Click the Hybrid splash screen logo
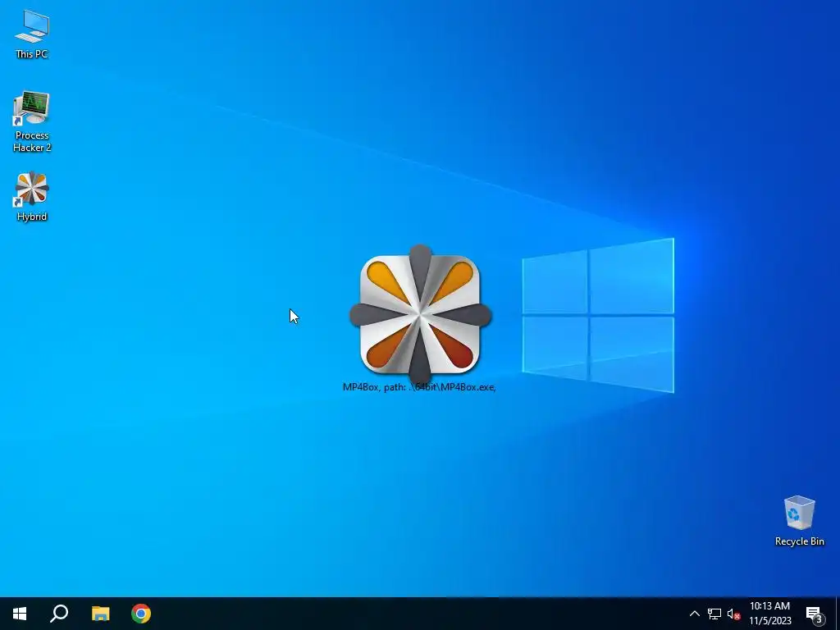The height and width of the screenshot is (630, 840). click(420, 315)
